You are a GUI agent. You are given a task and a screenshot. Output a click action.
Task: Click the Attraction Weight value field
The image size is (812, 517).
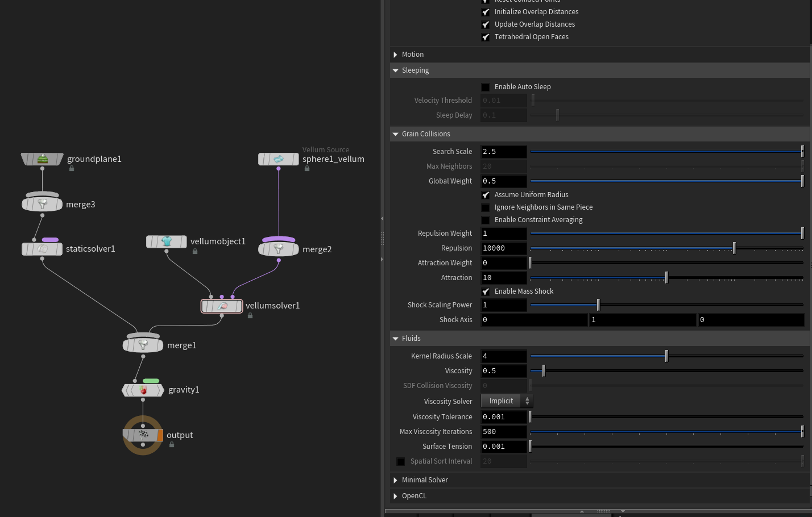[x=504, y=263]
